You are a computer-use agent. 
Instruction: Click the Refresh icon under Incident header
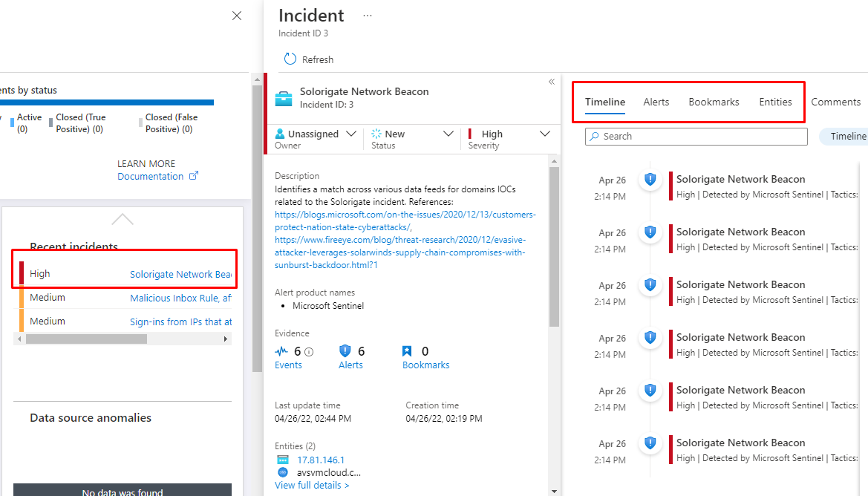289,59
